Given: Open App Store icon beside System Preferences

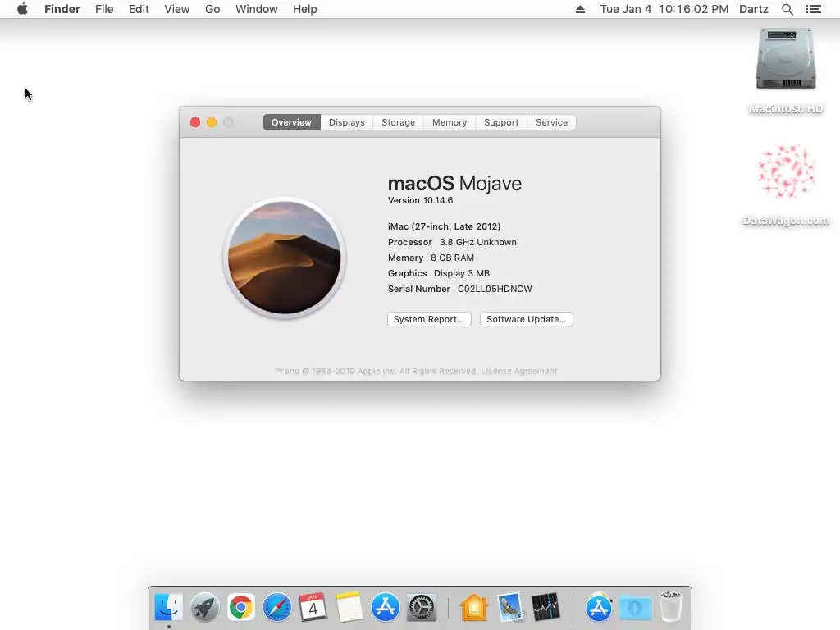Looking at the screenshot, I should tap(386, 608).
